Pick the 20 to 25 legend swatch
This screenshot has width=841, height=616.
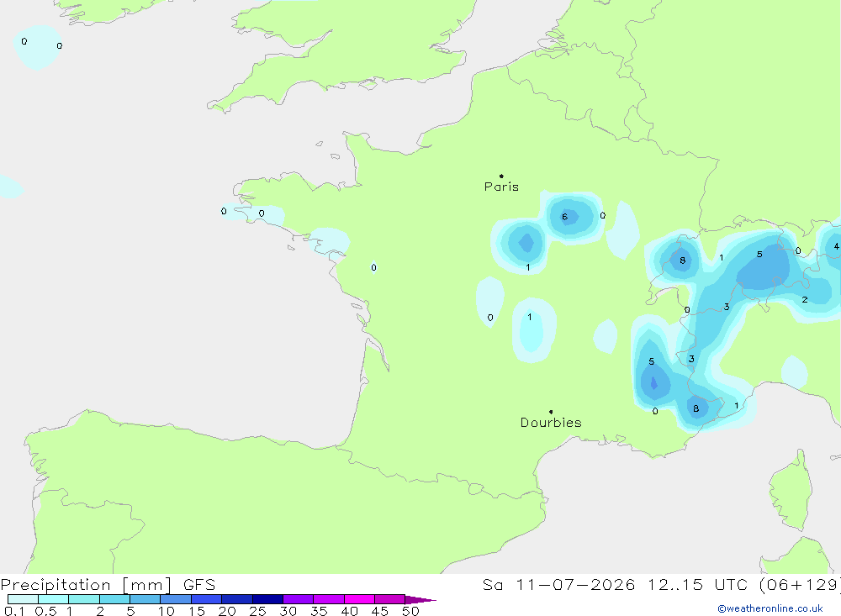237,599
